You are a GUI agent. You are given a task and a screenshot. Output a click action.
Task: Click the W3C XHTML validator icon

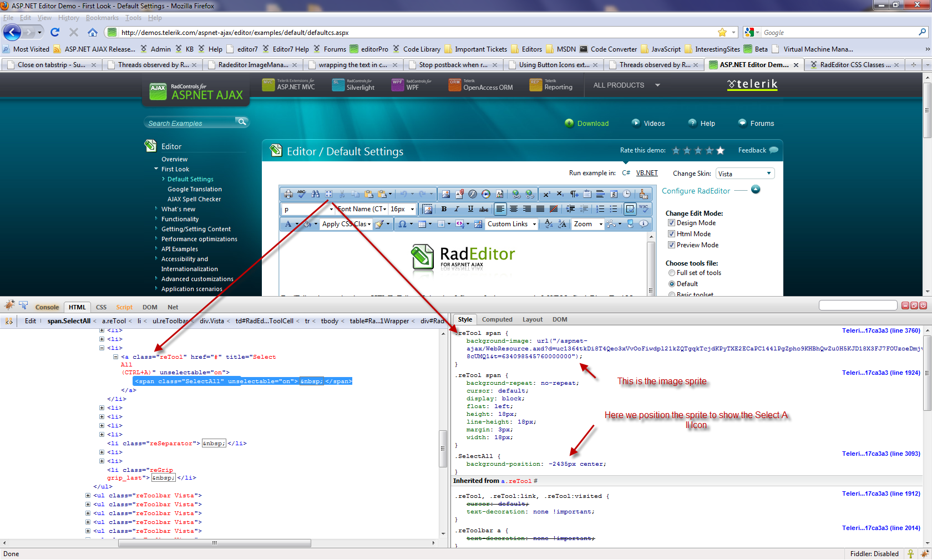pyautogui.click(x=644, y=209)
